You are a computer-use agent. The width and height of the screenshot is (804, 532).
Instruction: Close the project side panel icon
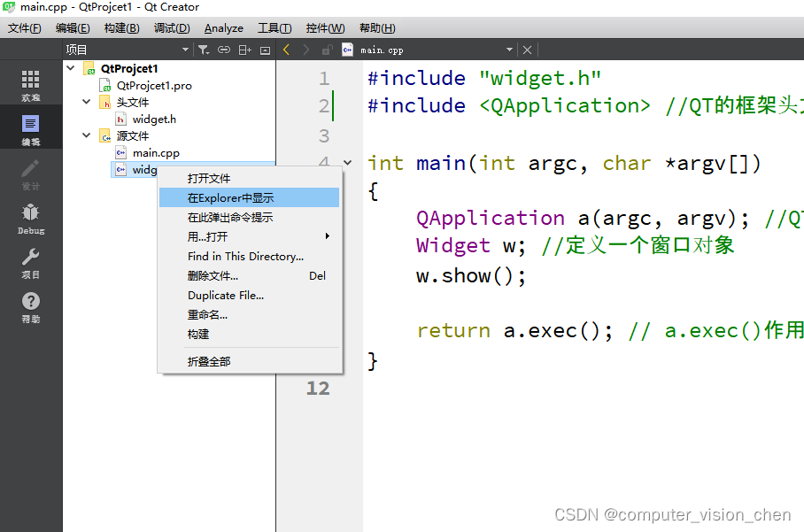coord(265,50)
